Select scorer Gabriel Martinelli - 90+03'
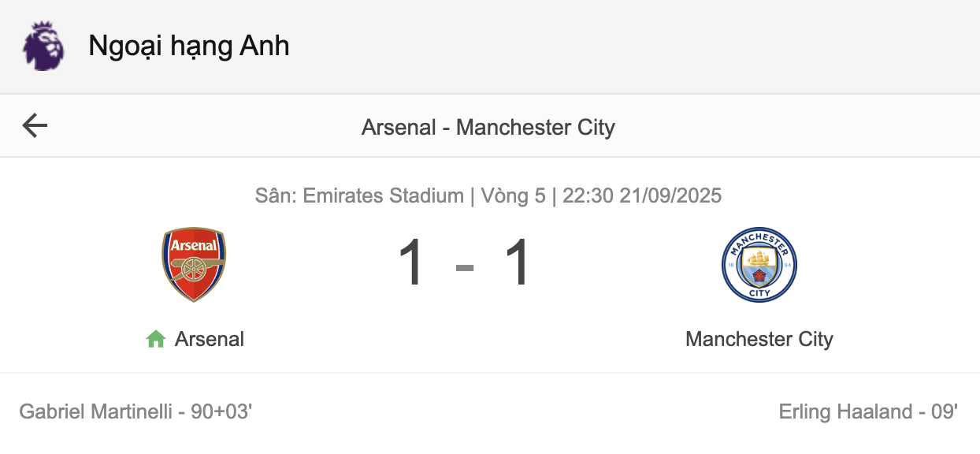This screenshot has width=980, height=454. [135, 411]
